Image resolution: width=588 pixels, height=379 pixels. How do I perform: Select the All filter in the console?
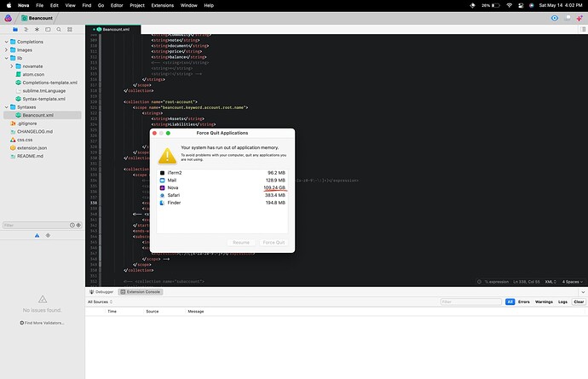(x=510, y=301)
